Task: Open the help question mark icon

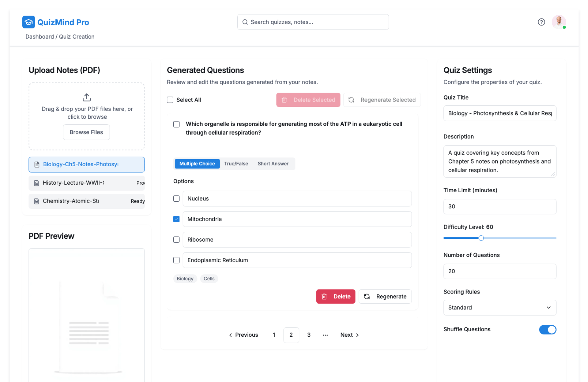Action: [541, 22]
